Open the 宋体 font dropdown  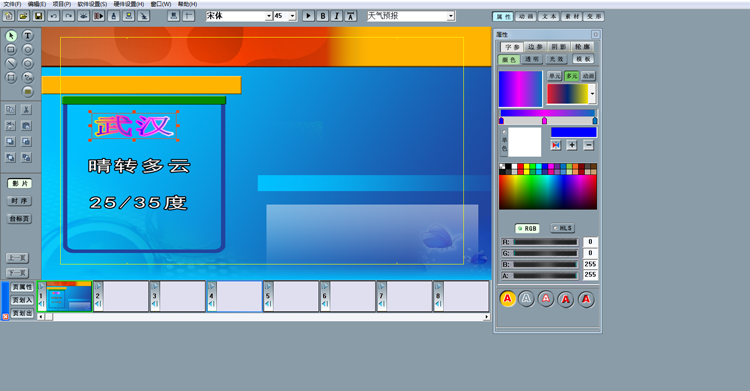pyautogui.click(x=268, y=16)
